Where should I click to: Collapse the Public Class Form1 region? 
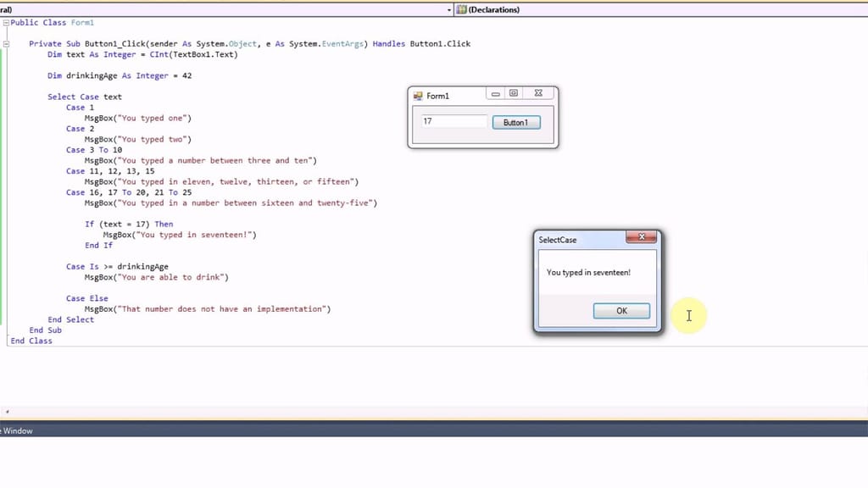(x=5, y=22)
